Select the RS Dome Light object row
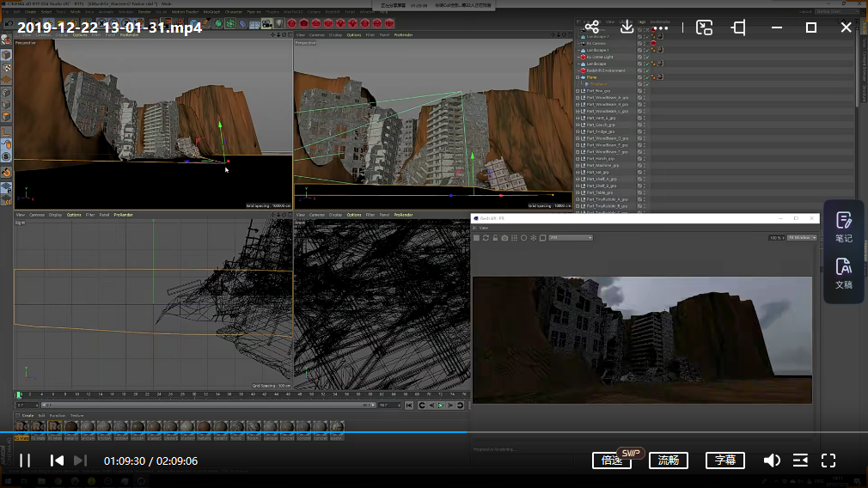This screenshot has width=868, height=488. pos(600,57)
